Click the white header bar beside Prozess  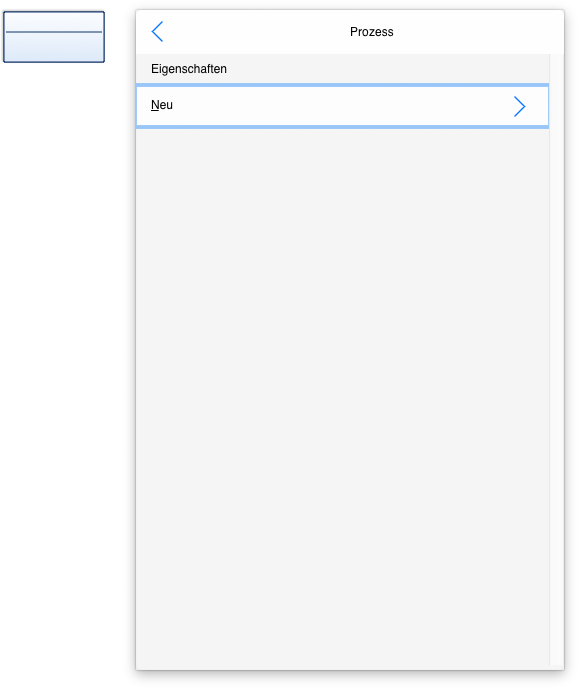(482, 32)
